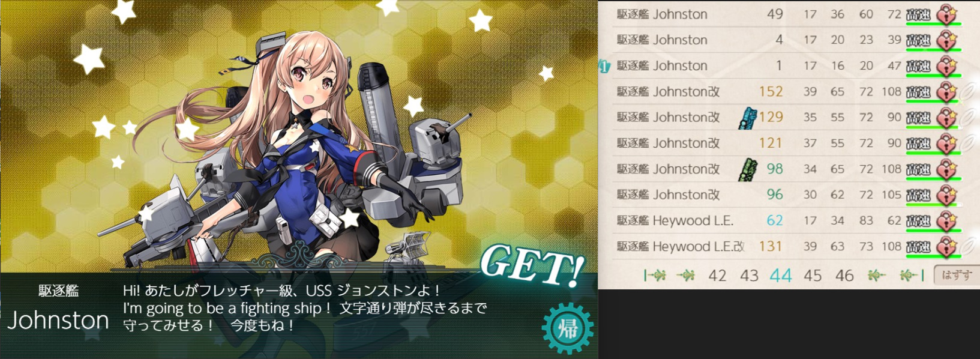Viewport: 980px width, 359px height.
Task: Open page 46 of ship list
Action: click(x=844, y=276)
